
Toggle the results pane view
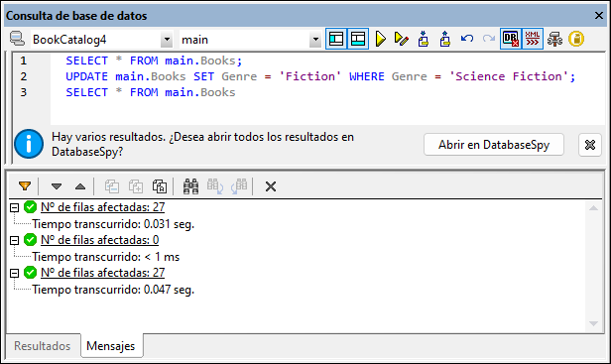tap(358, 39)
